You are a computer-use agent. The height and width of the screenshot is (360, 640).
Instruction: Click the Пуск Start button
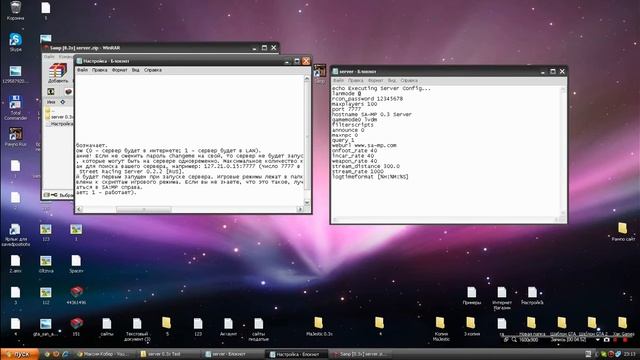[20, 354]
